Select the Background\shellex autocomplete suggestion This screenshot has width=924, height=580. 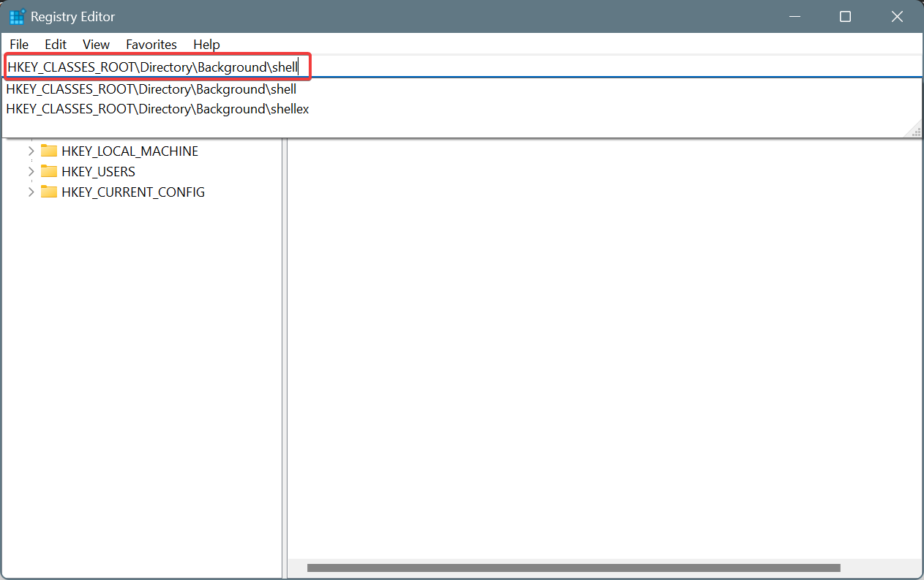tap(462, 109)
